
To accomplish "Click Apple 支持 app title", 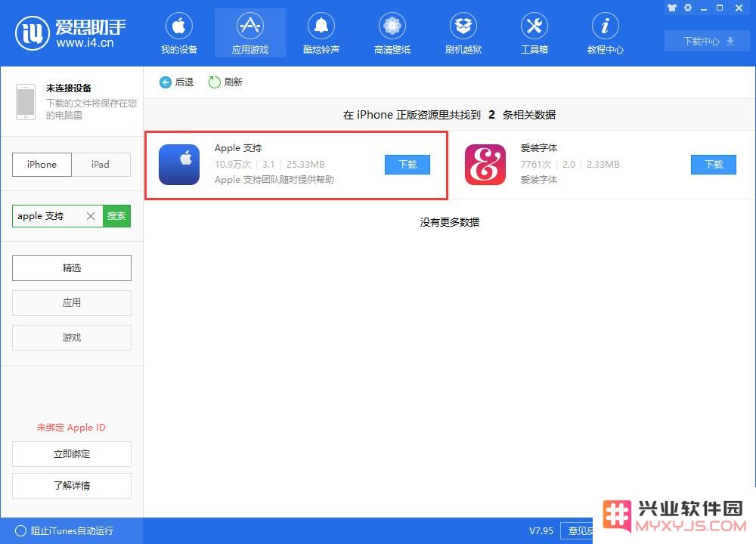I will pyautogui.click(x=238, y=148).
